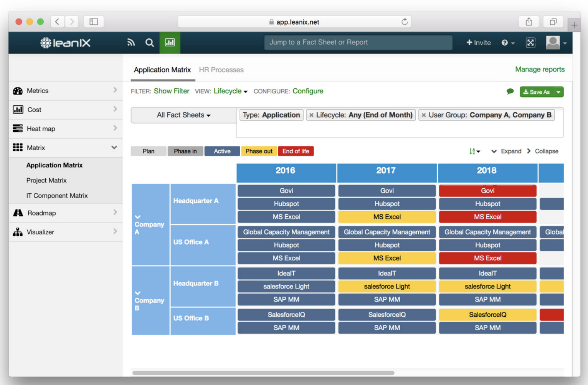Open the All Fact Sheets dropdown
Viewport: 588px width, 385px height.
(183, 115)
